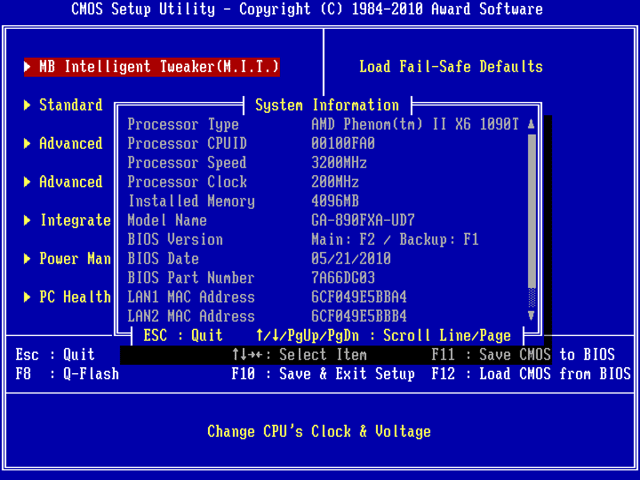
Task: Click the Change CPU's Clock & Voltage description
Action: (x=319, y=431)
